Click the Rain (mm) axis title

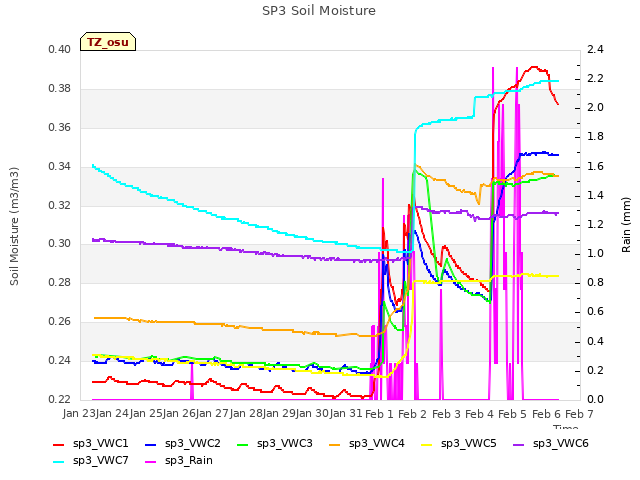626,225
